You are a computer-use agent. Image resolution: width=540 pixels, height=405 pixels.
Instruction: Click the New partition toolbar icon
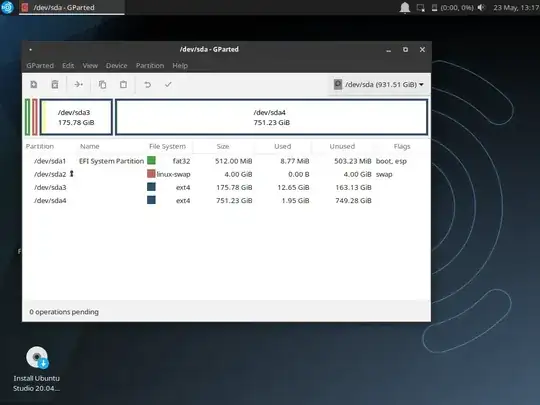point(34,84)
